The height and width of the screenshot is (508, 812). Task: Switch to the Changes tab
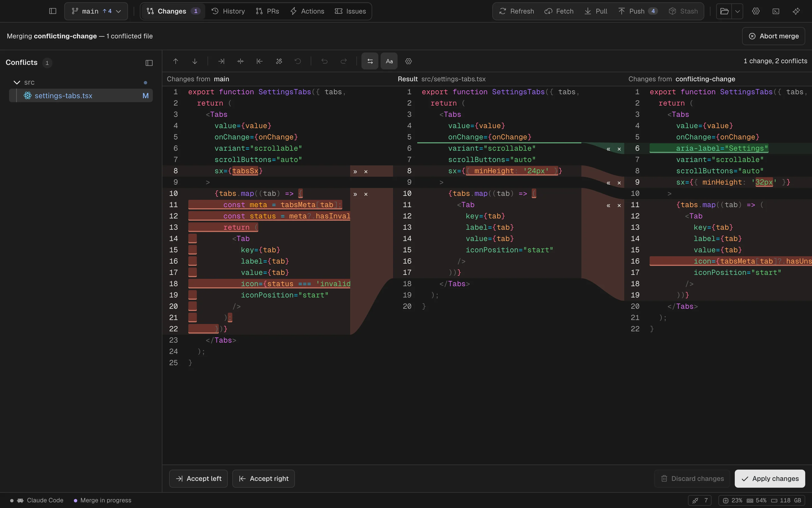click(x=173, y=11)
